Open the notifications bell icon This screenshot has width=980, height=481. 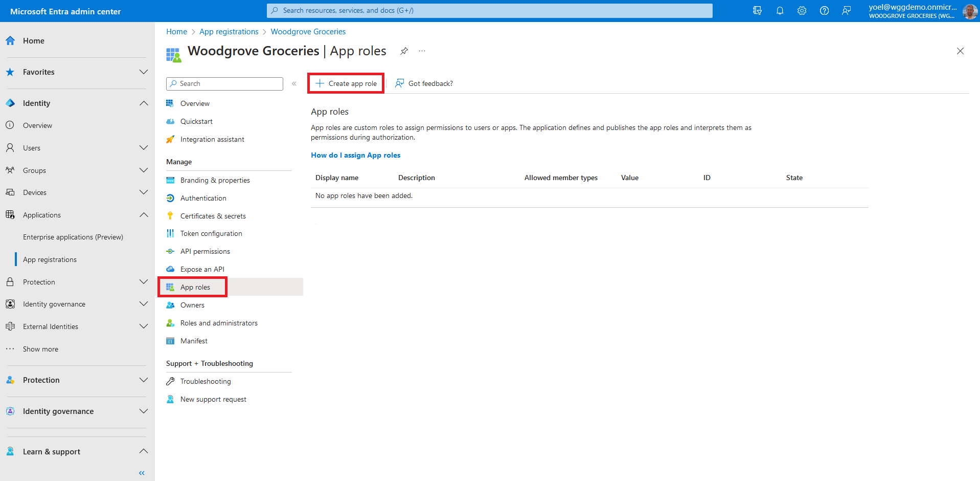point(780,11)
